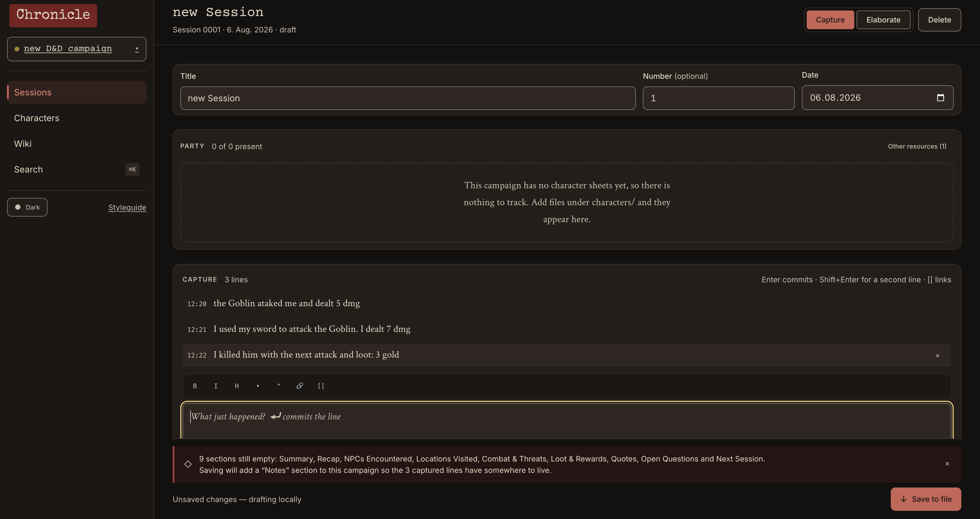Insert blockquote with quote icon

click(x=279, y=386)
